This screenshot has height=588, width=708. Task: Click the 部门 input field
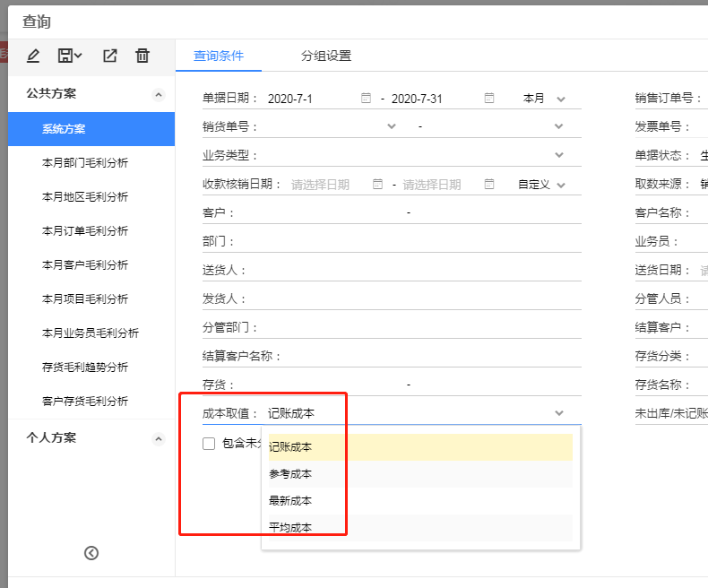pos(409,242)
